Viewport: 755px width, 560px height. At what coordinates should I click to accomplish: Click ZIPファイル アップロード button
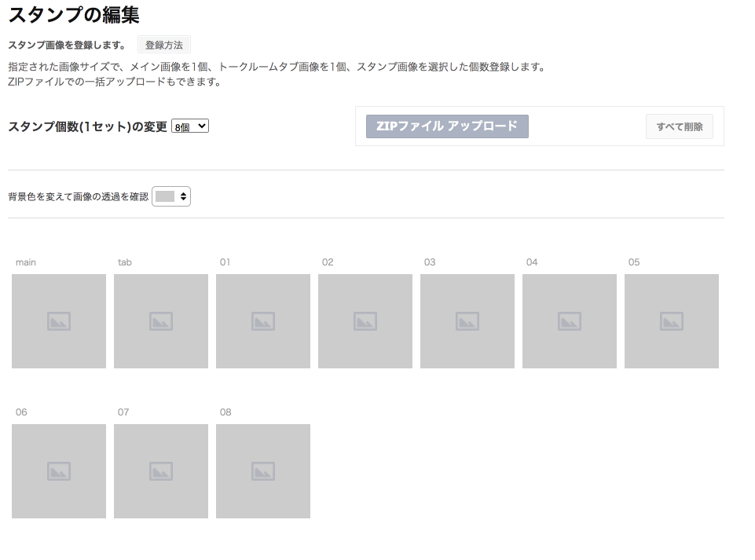coord(447,126)
